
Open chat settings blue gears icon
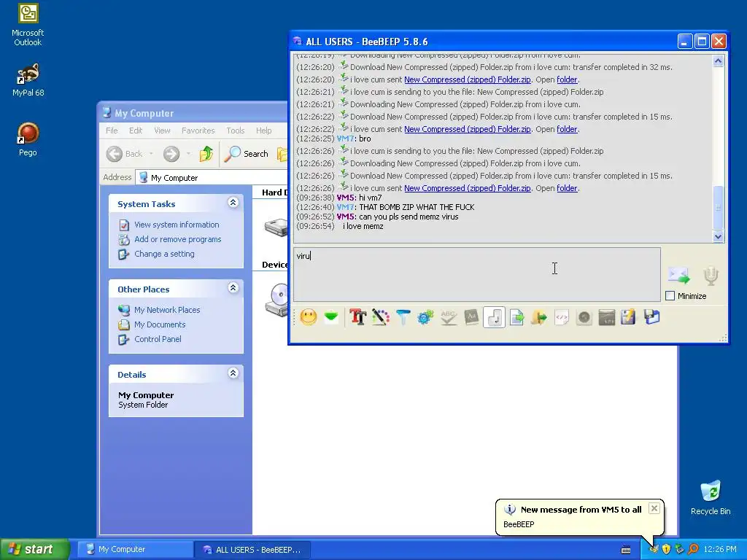coord(425,317)
